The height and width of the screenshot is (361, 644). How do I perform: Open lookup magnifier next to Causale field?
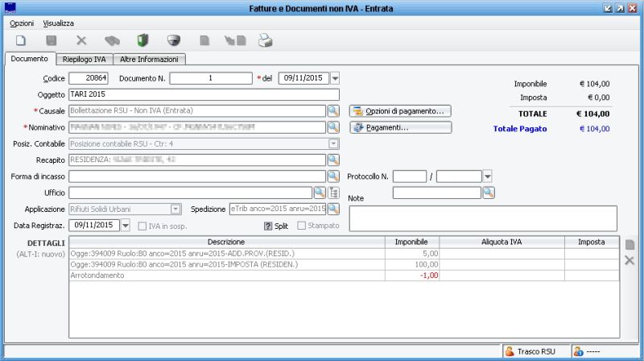[333, 110]
